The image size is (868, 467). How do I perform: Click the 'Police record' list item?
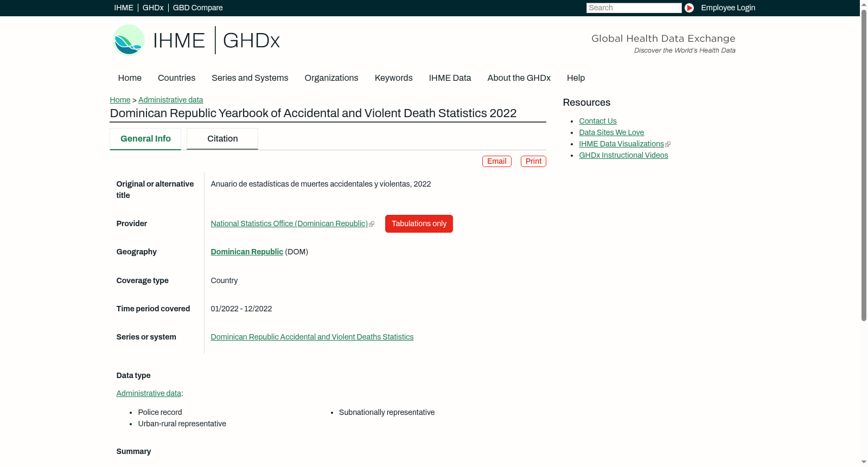(160, 412)
